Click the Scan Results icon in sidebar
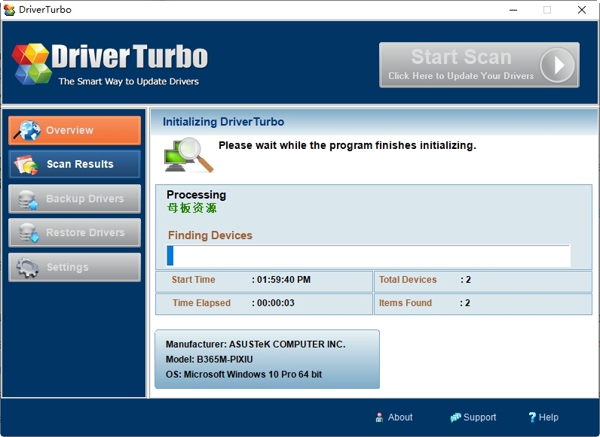This screenshot has width=600, height=437. (27, 165)
